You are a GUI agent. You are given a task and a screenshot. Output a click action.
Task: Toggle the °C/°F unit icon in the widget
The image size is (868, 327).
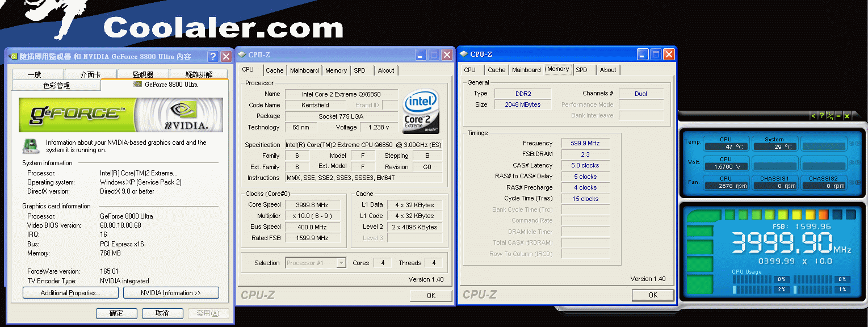click(830, 116)
